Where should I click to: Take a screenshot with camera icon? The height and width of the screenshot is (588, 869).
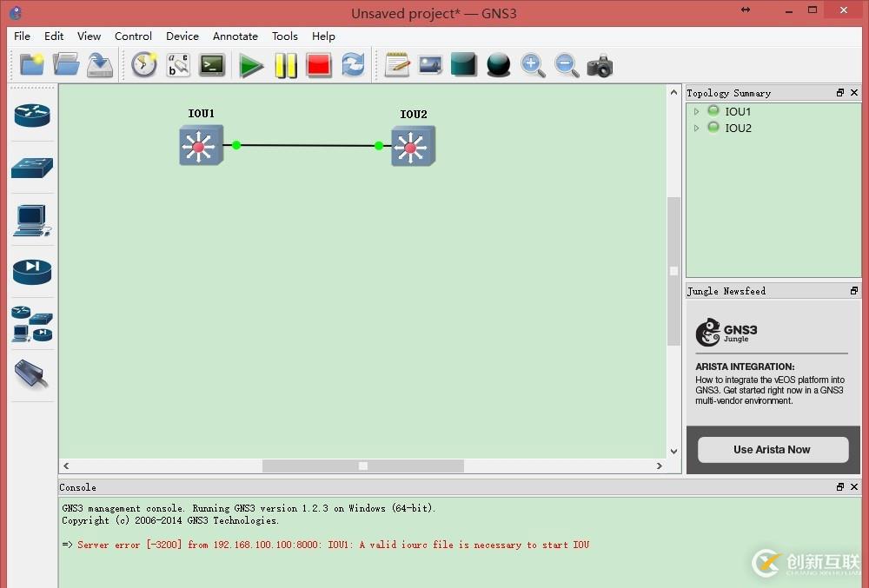600,66
